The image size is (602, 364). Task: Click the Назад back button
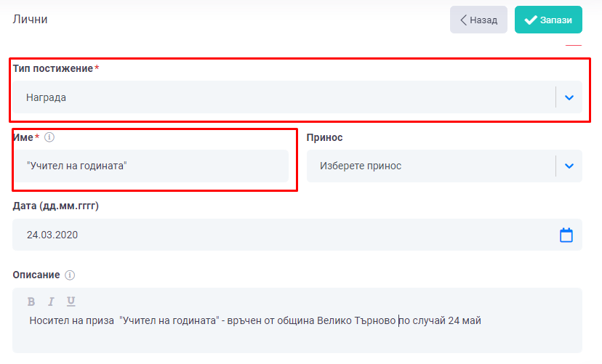point(478,20)
